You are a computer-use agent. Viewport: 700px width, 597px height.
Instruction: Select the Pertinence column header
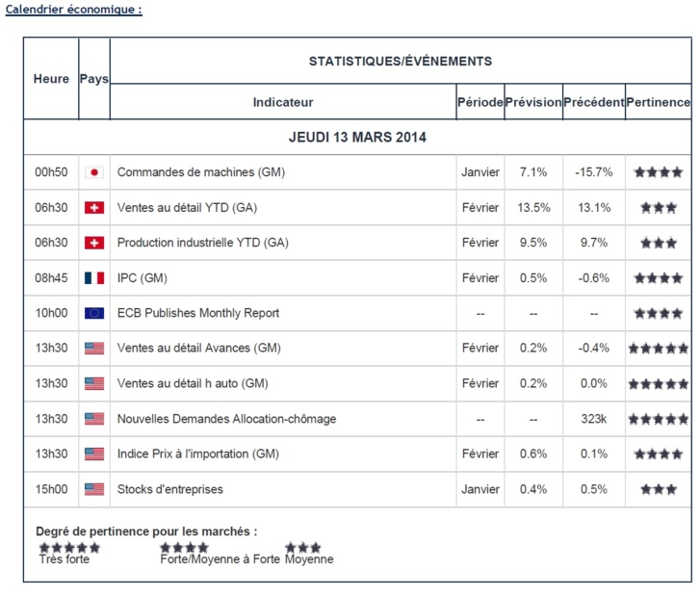[x=659, y=102]
